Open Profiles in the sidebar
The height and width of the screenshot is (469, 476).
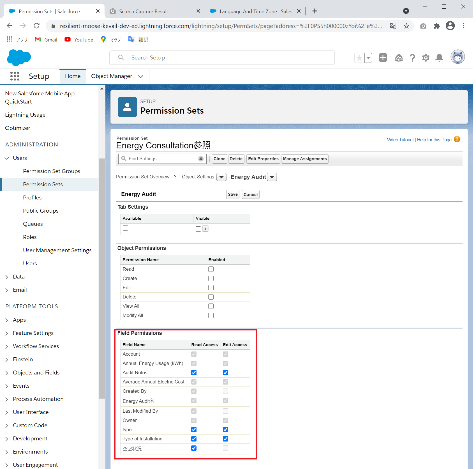pyautogui.click(x=32, y=197)
